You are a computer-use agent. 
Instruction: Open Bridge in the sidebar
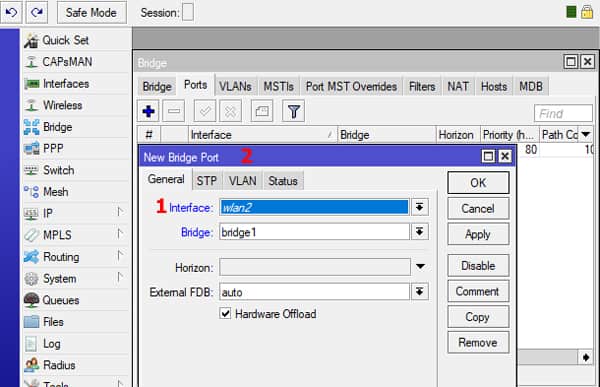[76, 127]
